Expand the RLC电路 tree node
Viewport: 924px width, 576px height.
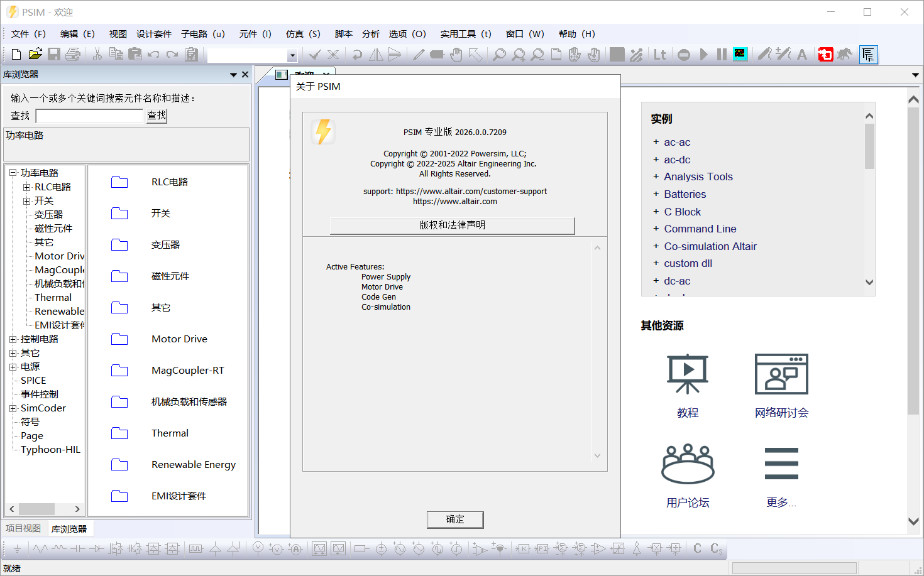click(x=26, y=187)
